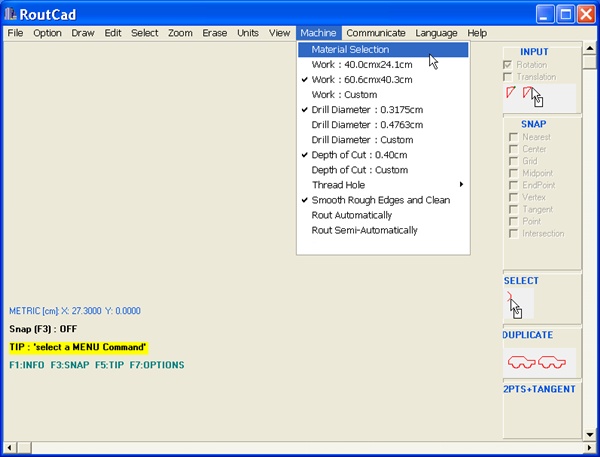
Task: Click the Snap (F3) : OFF status
Action: 43,329
